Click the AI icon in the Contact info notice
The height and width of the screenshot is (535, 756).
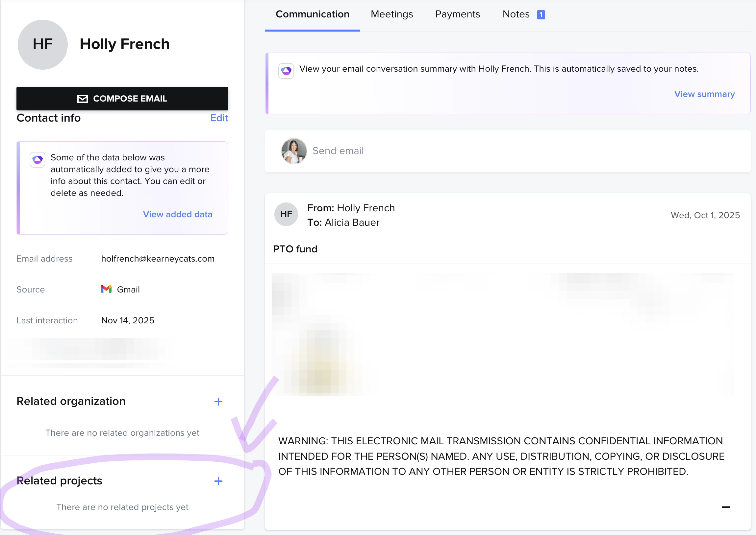37,160
